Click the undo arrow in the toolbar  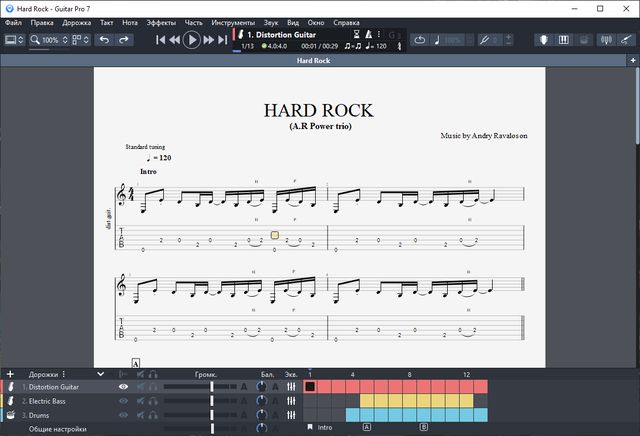(104, 40)
